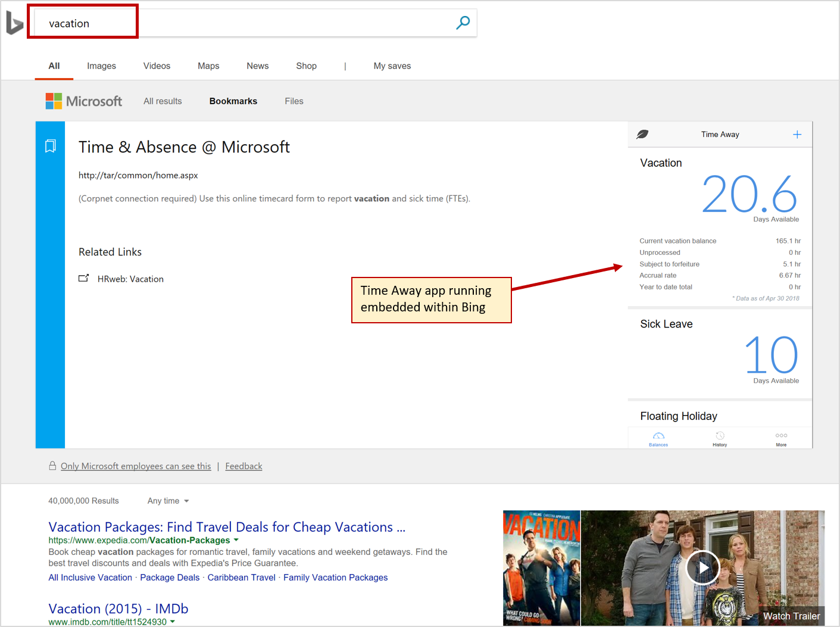
Task: Open the HRweb: Vacation related link
Action: pyautogui.click(x=130, y=278)
